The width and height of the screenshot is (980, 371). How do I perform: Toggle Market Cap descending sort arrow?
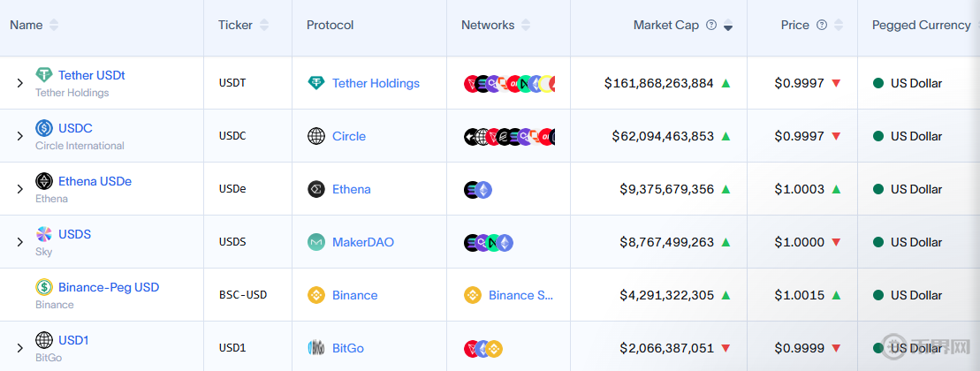coord(728,26)
